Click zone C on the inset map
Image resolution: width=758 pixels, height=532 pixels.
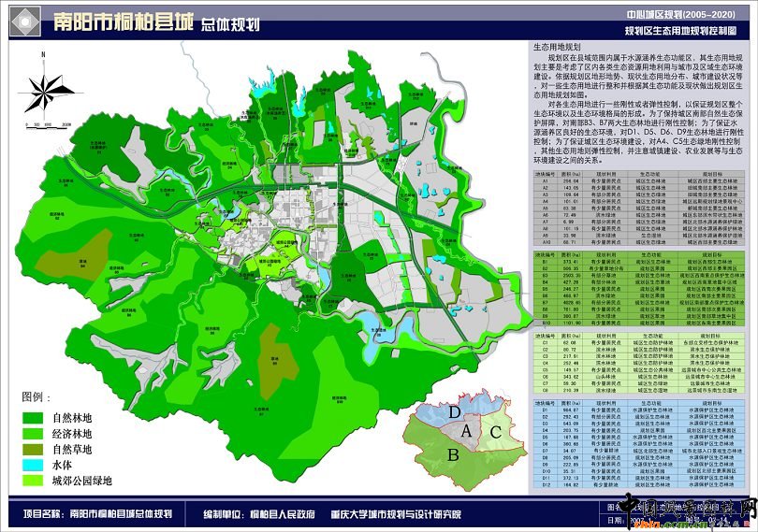(x=496, y=433)
